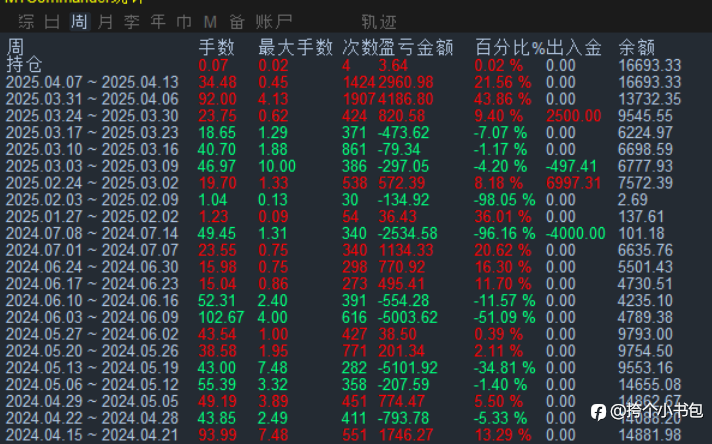The image size is (712, 444).
Task: Switch to the 月 monthly tab
Action: [x=105, y=22]
